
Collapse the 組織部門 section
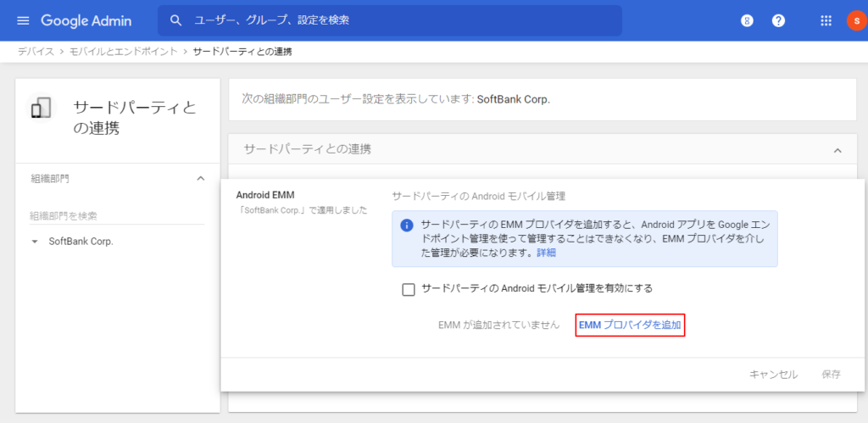click(x=201, y=178)
